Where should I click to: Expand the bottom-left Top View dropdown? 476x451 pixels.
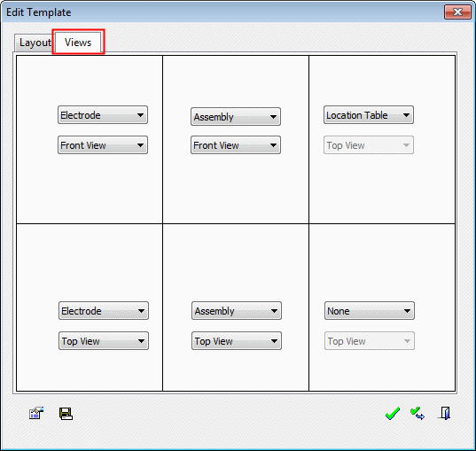104,341
